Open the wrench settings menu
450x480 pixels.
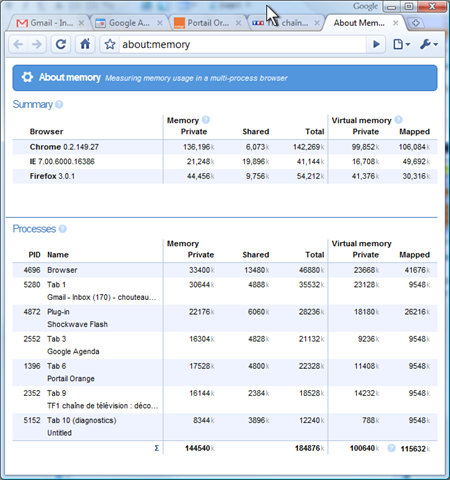tap(429, 44)
